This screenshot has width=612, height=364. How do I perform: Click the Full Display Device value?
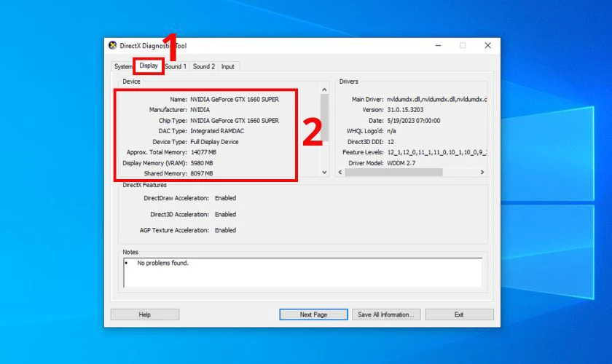[214, 142]
